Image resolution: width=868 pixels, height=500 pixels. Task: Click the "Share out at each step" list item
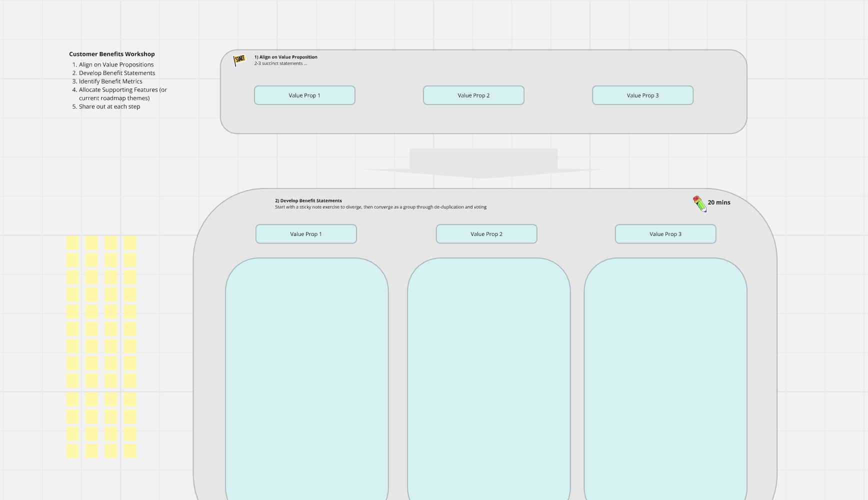[109, 106]
